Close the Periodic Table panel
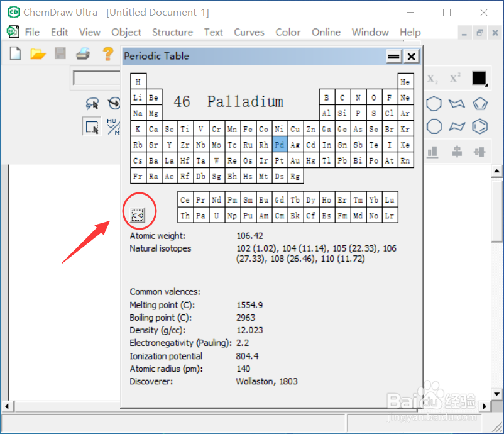The image size is (504, 434). (x=411, y=57)
